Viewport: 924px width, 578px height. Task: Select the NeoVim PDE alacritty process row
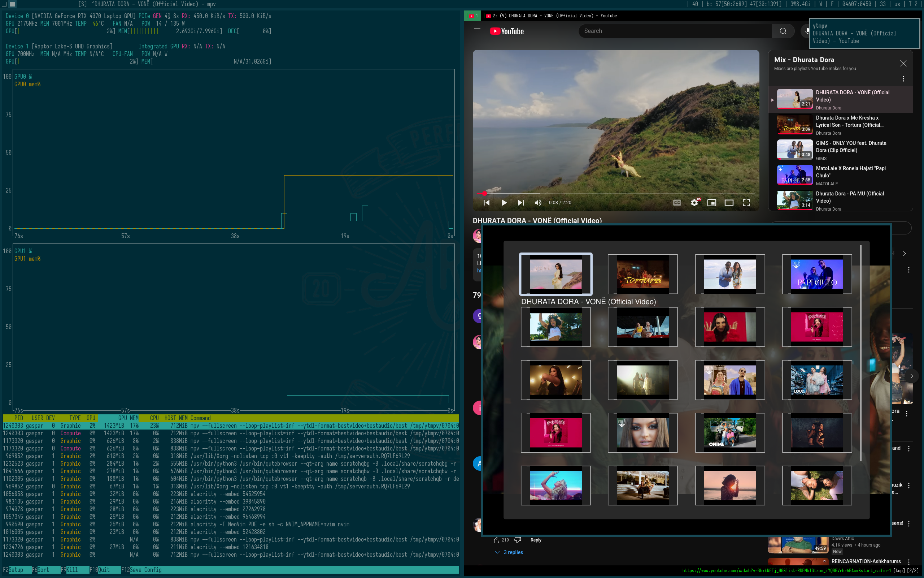click(231, 525)
